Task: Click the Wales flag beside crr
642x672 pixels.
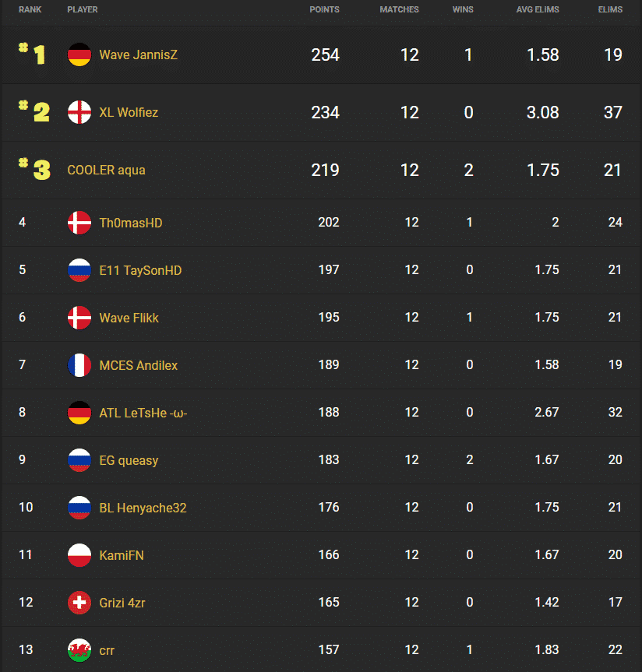Action: click(79, 649)
